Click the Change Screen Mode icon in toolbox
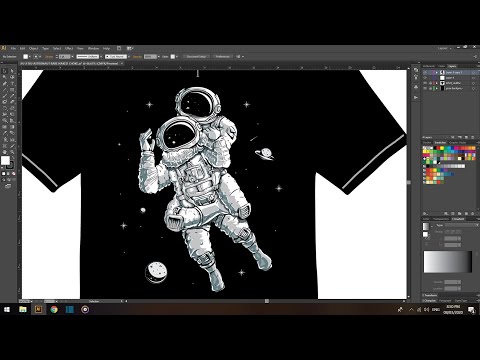 tap(8, 186)
